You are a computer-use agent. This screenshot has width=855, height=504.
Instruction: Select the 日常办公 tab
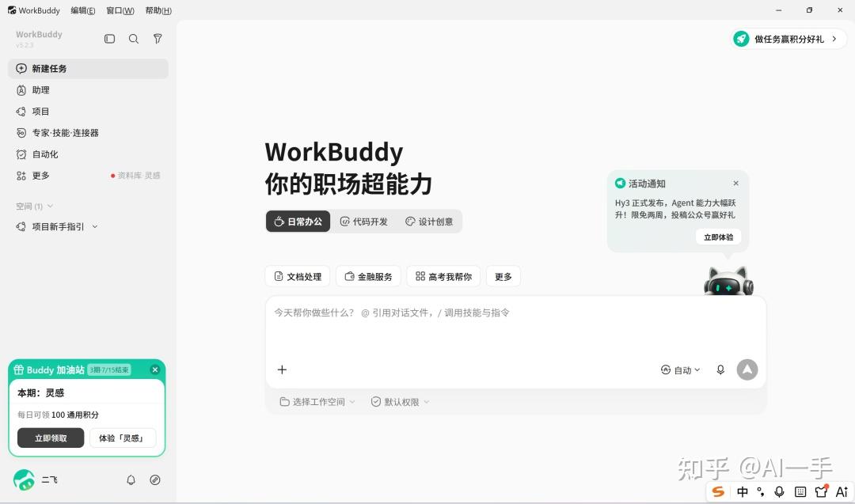[x=298, y=222]
